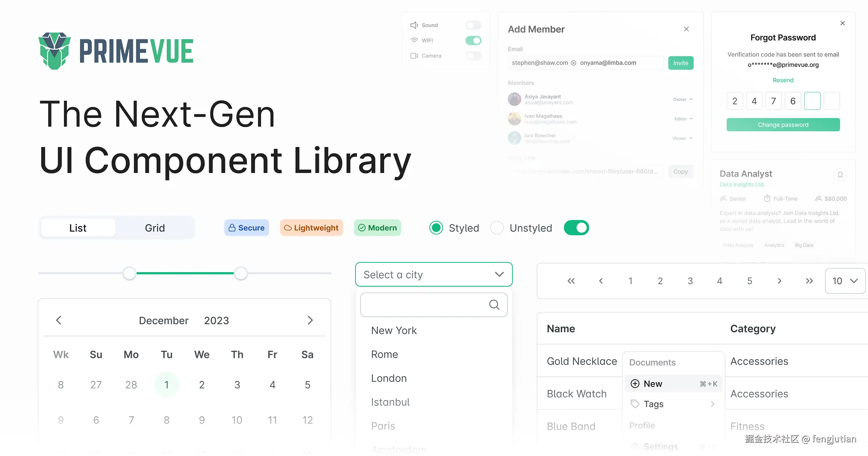The height and width of the screenshot is (456, 868).
Task: Click the Invite button
Action: (x=680, y=63)
